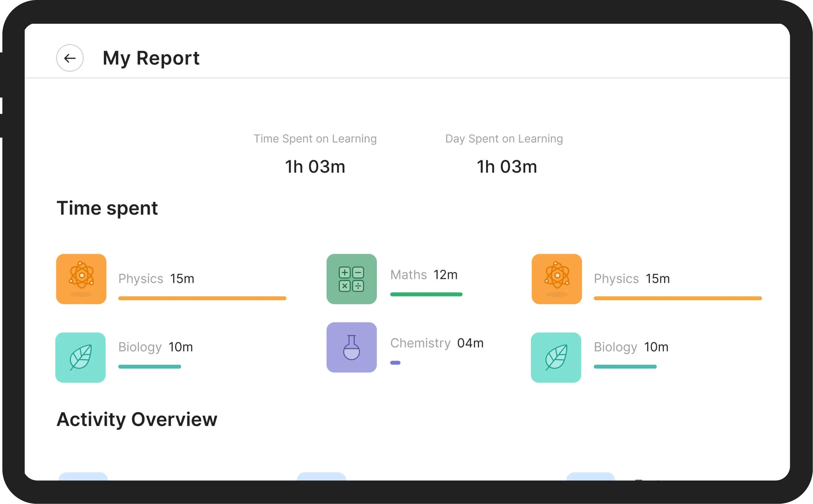Click the Activity Overview heading
The image size is (813, 504).
click(137, 419)
